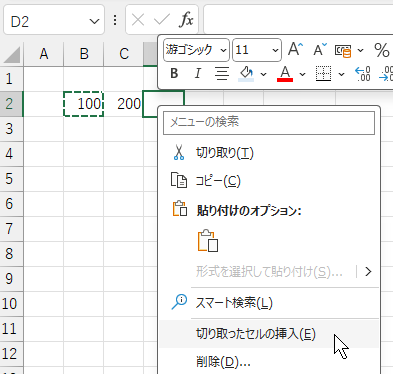Click the confirm checkmark in formula bar
Screen dimensions: 393x374
point(162,20)
